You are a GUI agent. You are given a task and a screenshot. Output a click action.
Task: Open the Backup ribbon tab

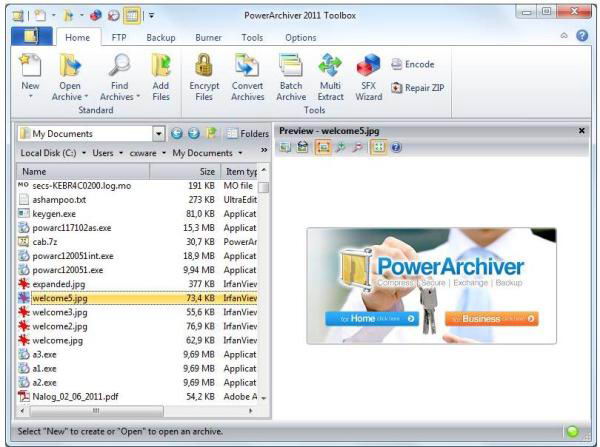coord(161,38)
